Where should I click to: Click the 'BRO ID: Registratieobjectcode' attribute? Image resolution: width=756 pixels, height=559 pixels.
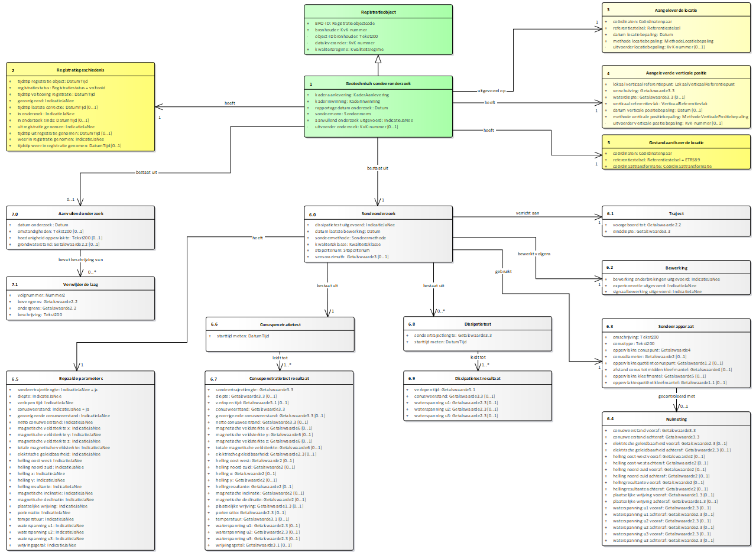tap(345, 23)
